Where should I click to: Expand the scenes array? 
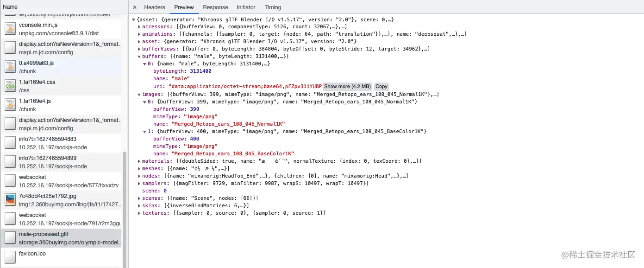[139, 198]
